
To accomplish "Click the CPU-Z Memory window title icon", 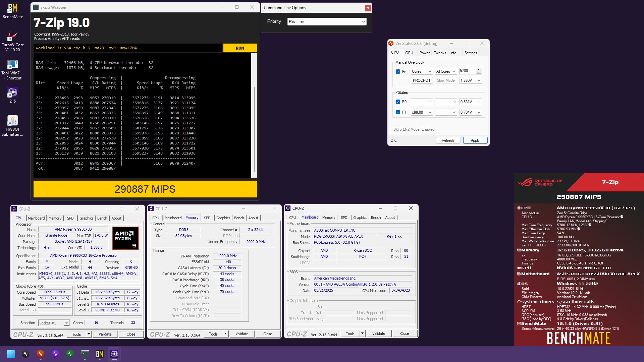I will (151, 208).
